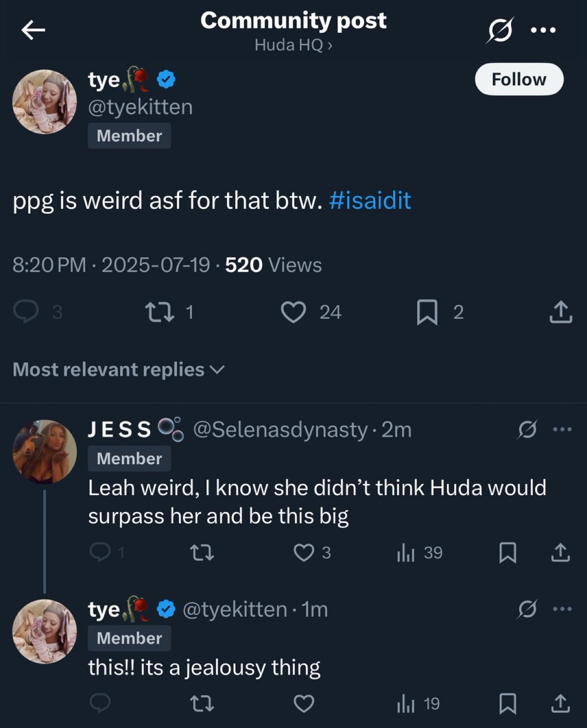Viewport: 587px width, 728px height.
Task: Open the @Selenasdynasty handle
Action: click(x=280, y=429)
